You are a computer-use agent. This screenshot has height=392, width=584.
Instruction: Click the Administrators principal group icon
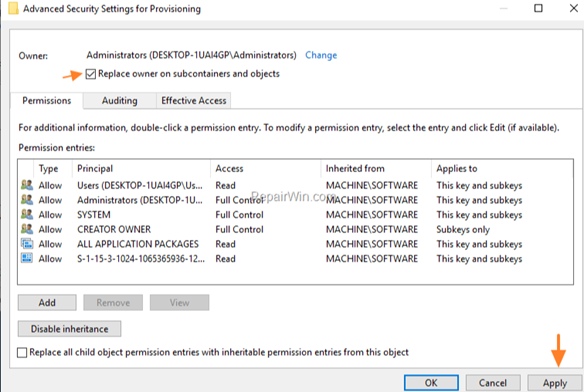pos(27,200)
